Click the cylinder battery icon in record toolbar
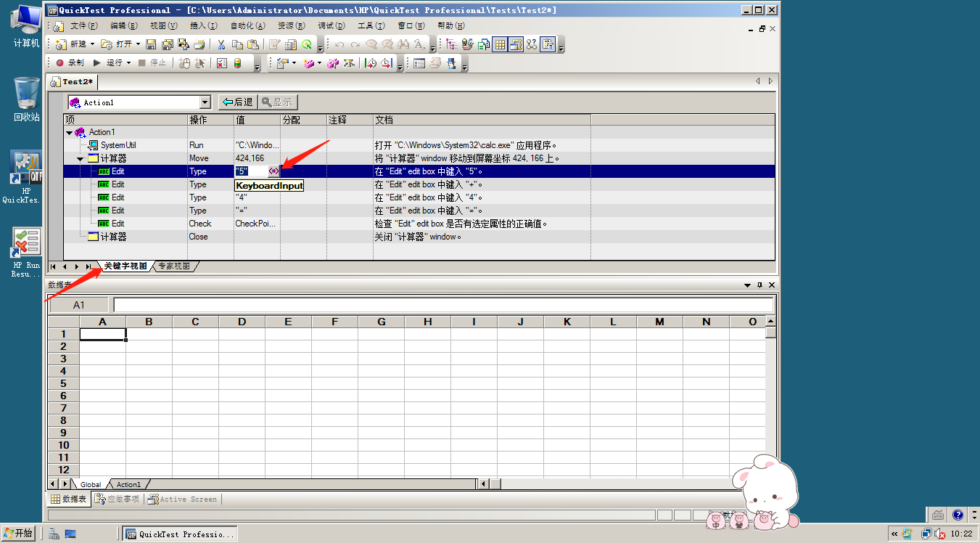Viewport: 980px width, 543px height. pos(237,63)
